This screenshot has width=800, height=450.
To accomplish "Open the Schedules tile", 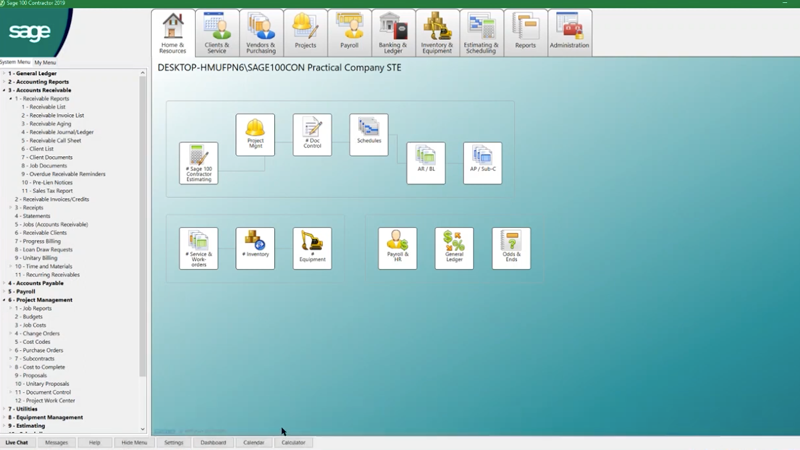I will pos(369,135).
